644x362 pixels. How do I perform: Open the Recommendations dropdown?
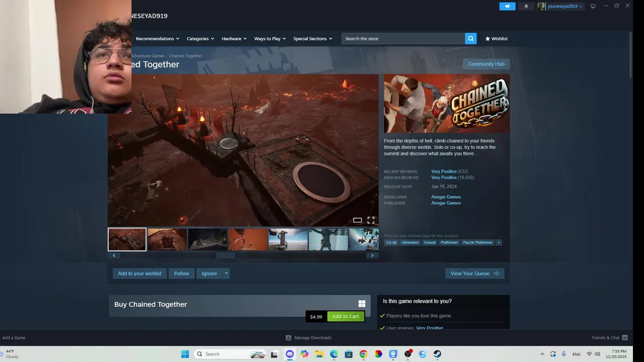coord(157,39)
